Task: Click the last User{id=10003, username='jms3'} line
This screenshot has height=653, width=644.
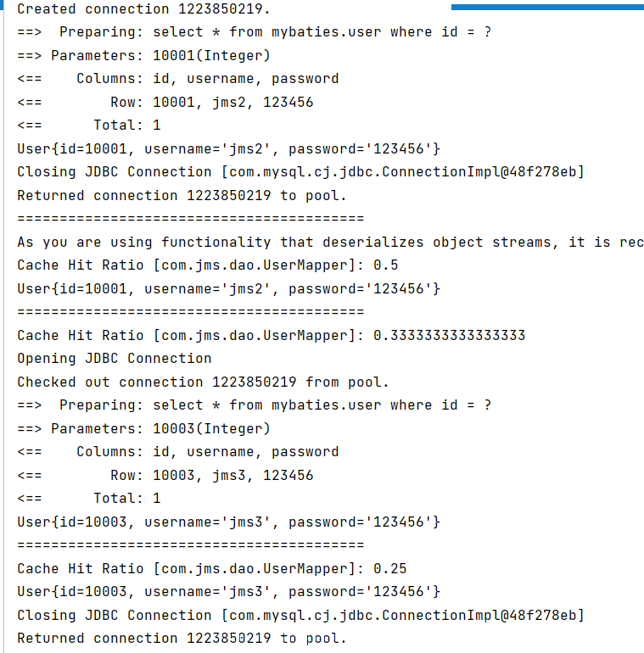Action: 229,591
